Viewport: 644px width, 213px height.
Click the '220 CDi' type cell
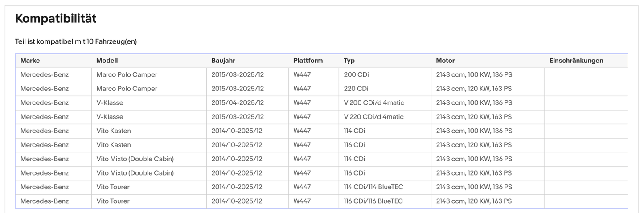(356, 89)
